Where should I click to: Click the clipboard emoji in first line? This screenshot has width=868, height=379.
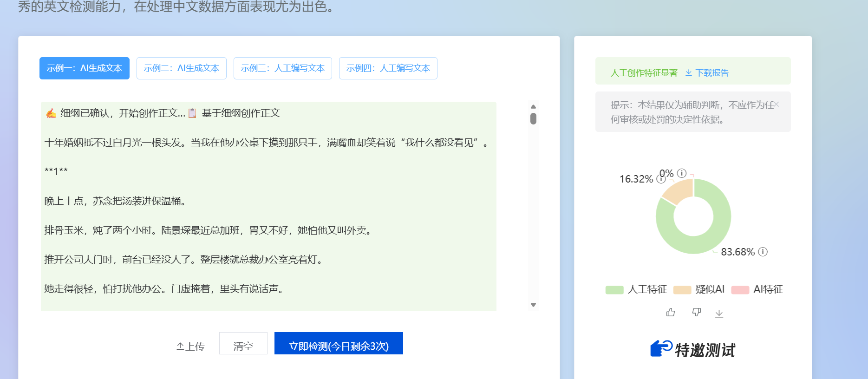[x=192, y=113]
